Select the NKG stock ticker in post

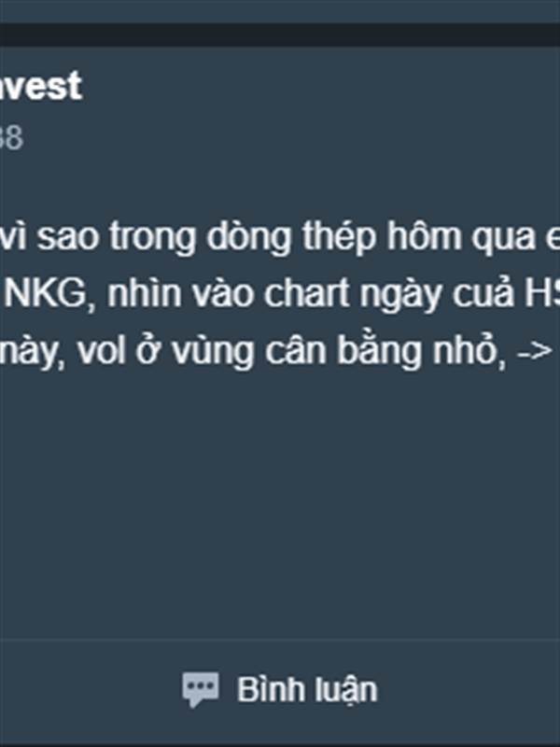point(48,293)
